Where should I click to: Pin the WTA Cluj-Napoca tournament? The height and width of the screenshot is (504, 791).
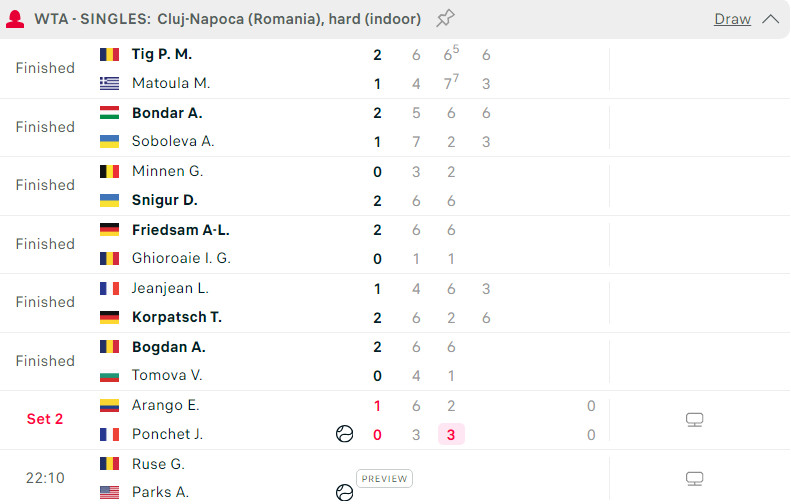(x=446, y=19)
